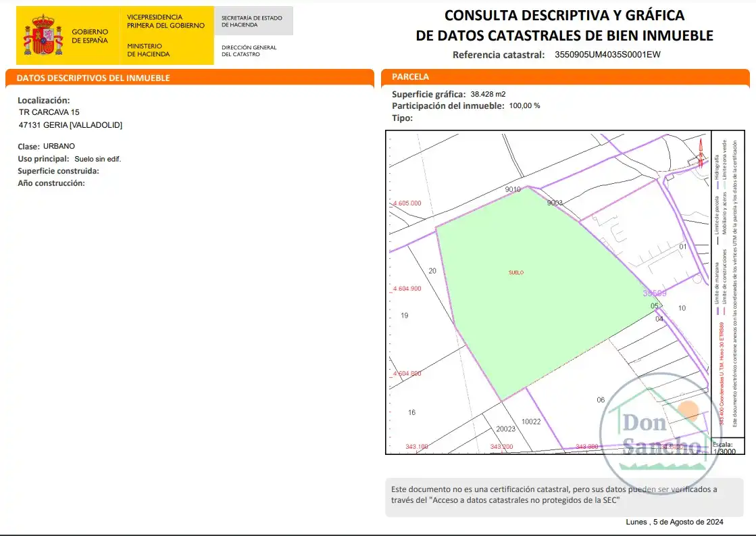Select the area value '38.428 m2'
Image resolution: width=756 pixels, height=536 pixels.
488,94
